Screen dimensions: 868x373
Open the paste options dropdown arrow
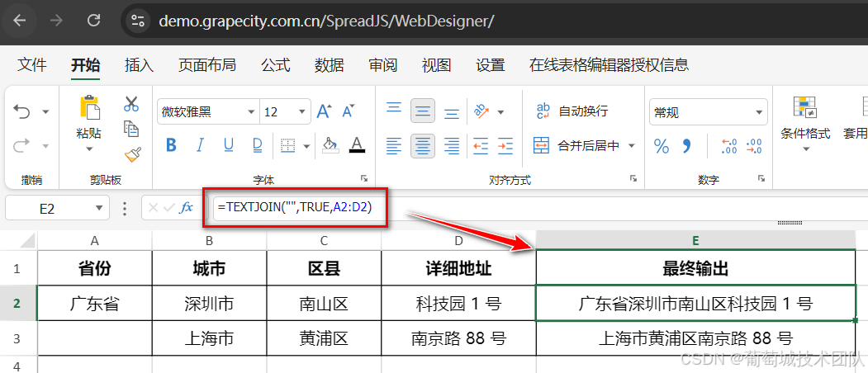click(90, 149)
